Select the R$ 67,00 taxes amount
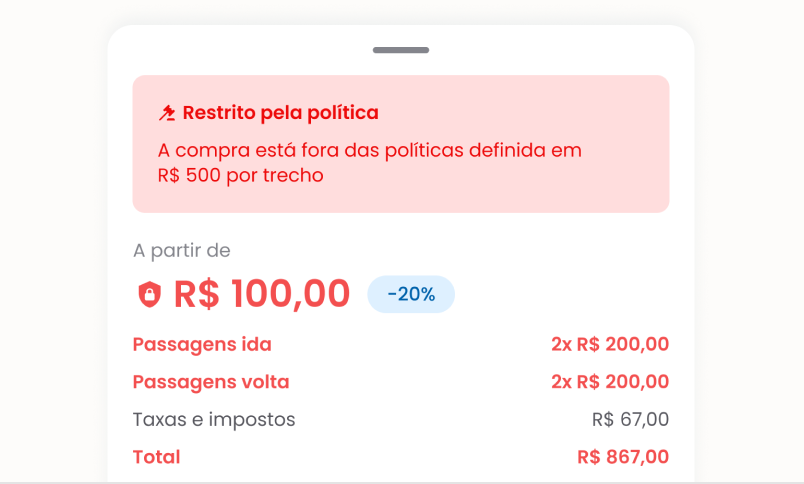The image size is (804, 484). pyautogui.click(x=630, y=419)
